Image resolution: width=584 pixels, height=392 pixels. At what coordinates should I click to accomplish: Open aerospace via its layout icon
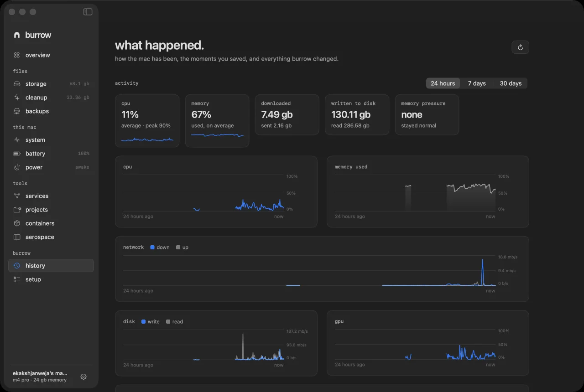click(17, 237)
